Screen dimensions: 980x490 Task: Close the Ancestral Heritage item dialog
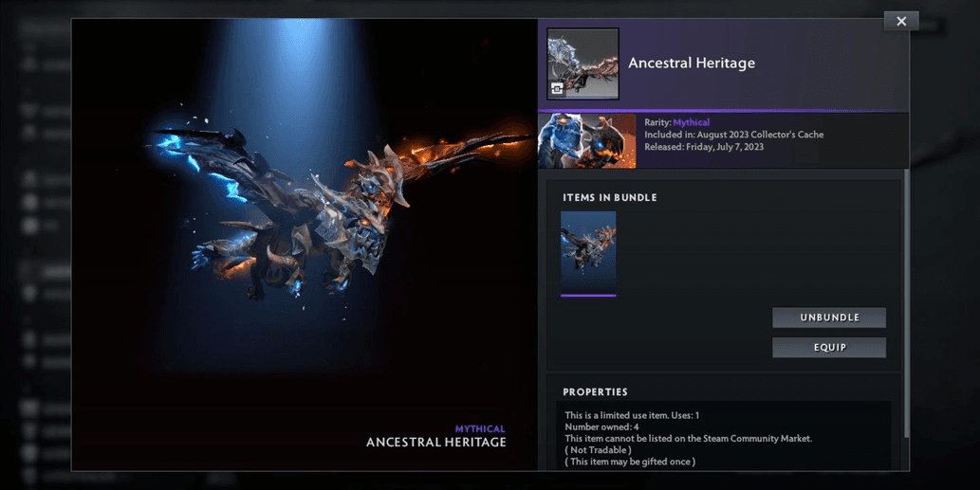click(900, 21)
